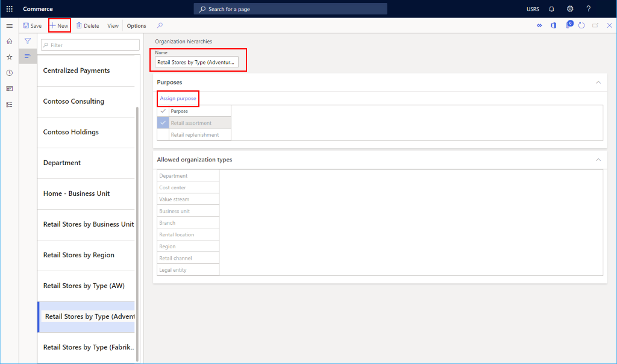Screen dimensions: 617x364
Task: Select Centralized Payments hierarchy
Action: (x=86, y=71)
